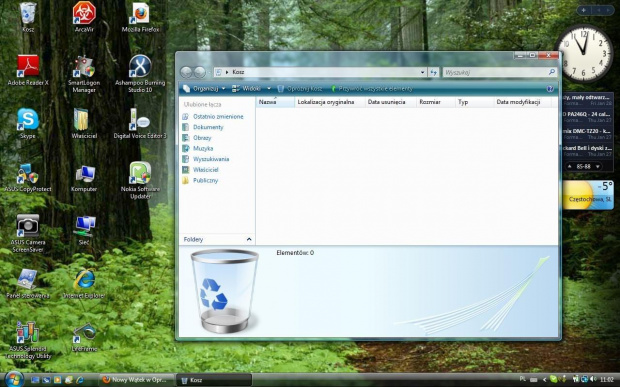Image resolution: width=620 pixels, height=387 pixels.
Task: Launch Windows Media Player from quick launch
Action: (x=57, y=379)
